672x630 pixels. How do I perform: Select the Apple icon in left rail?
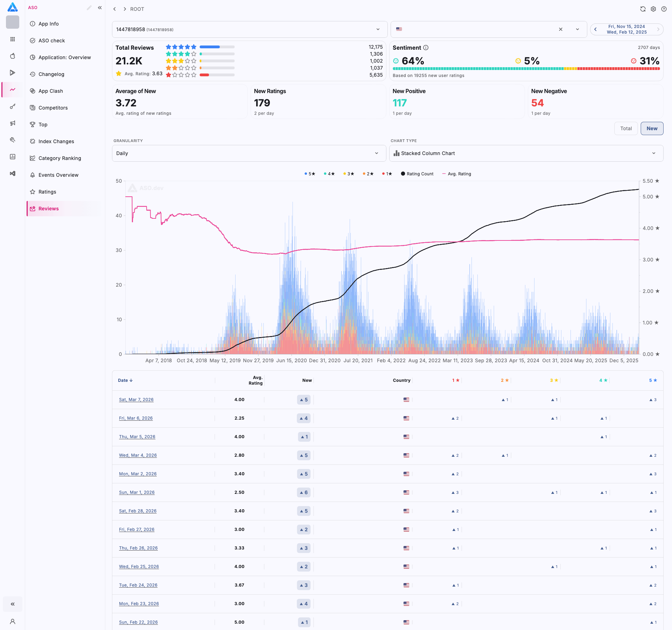13,56
